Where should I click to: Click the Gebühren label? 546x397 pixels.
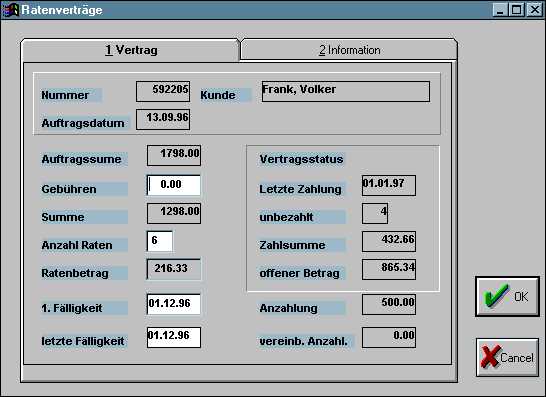point(69,189)
